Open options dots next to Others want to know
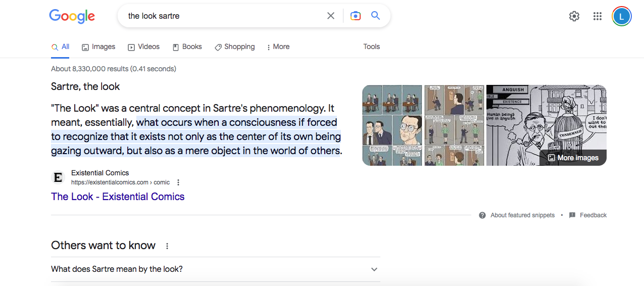The height and width of the screenshot is (286, 644). click(167, 246)
